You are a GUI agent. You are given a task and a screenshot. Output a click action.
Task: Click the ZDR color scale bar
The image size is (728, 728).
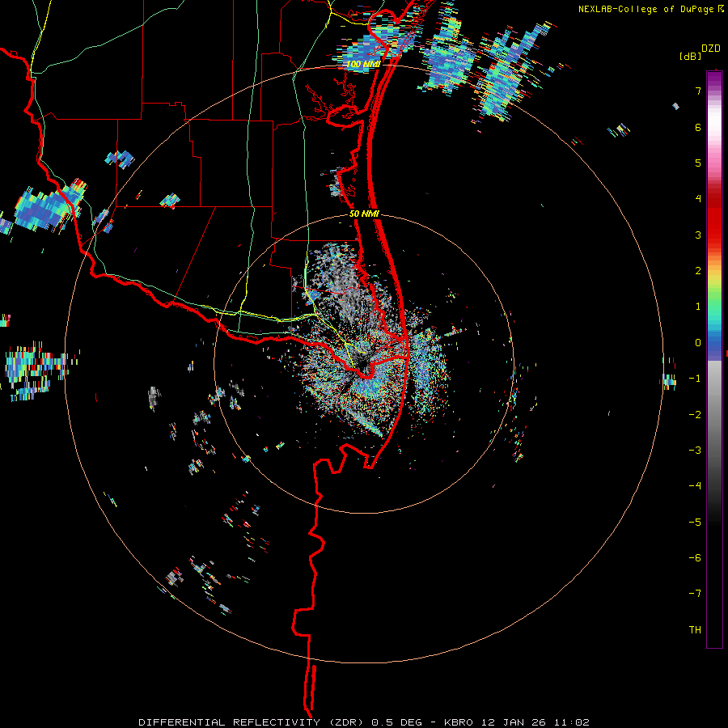click(714, 359)
